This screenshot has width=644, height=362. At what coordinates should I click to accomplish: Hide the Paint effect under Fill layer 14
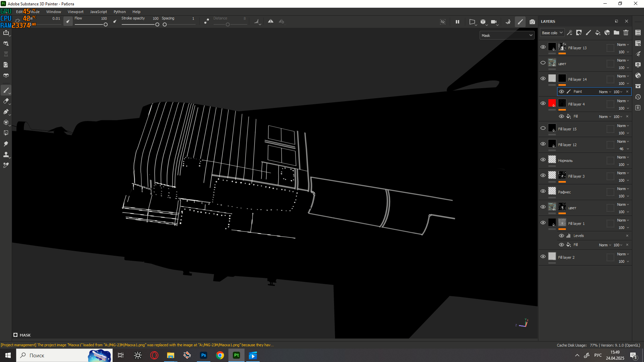pos(561,92)
